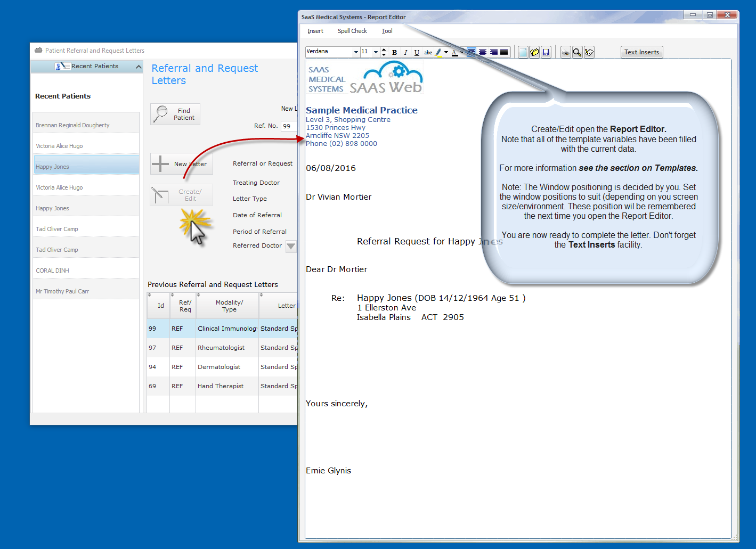
Task: Open the font size dropdown
Action: point(376,52)
